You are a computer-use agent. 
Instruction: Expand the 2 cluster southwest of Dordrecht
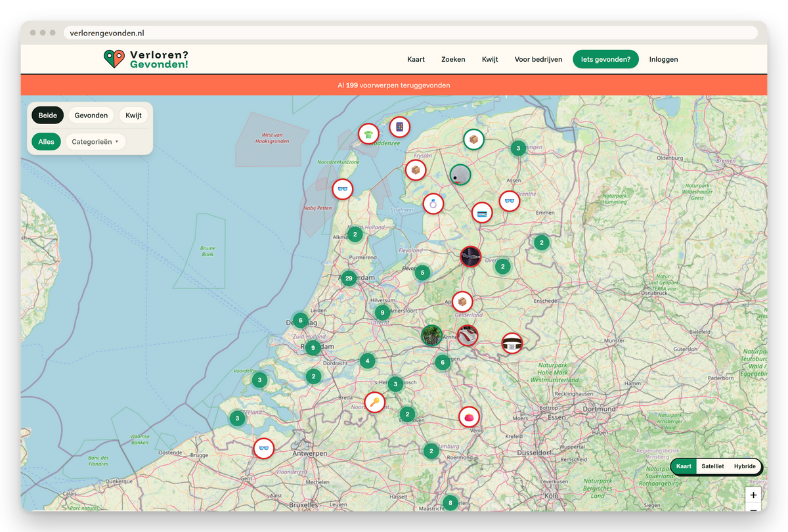[314, 376]
